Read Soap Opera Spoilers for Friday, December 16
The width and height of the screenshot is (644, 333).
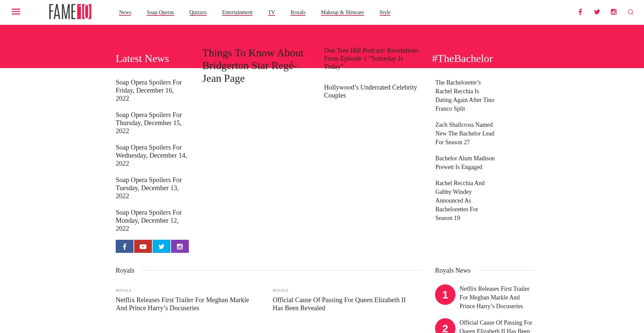(x=149, y=90)
